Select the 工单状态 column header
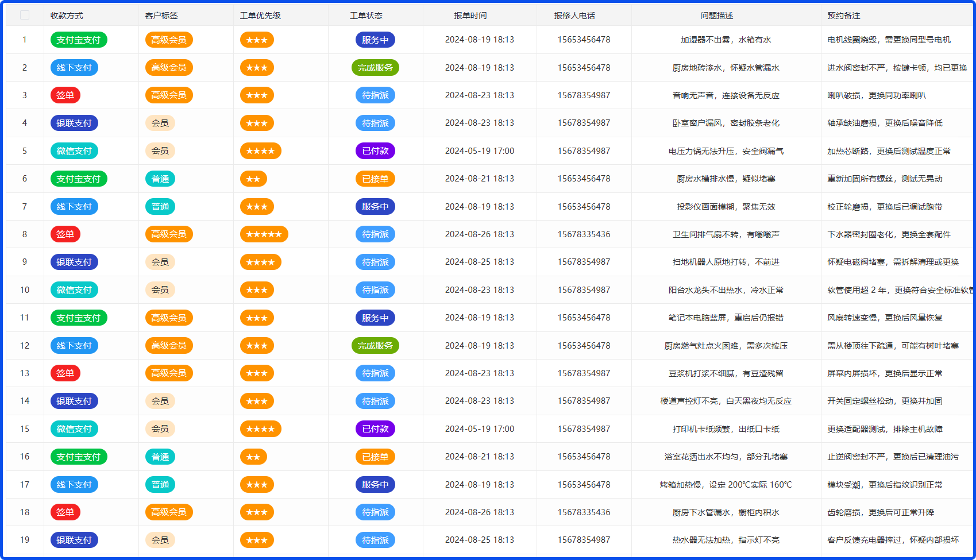The height and width of the screenshot is (560, 976). pos(366,16)
